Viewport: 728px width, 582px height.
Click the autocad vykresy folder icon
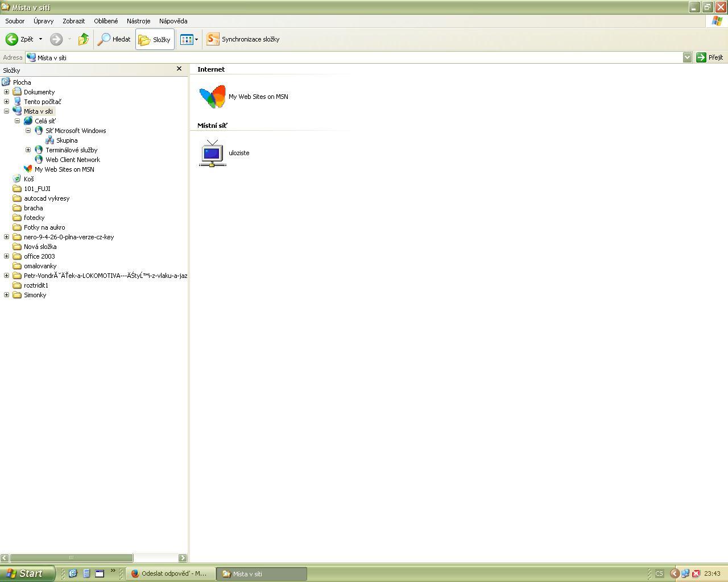point(17,198)
